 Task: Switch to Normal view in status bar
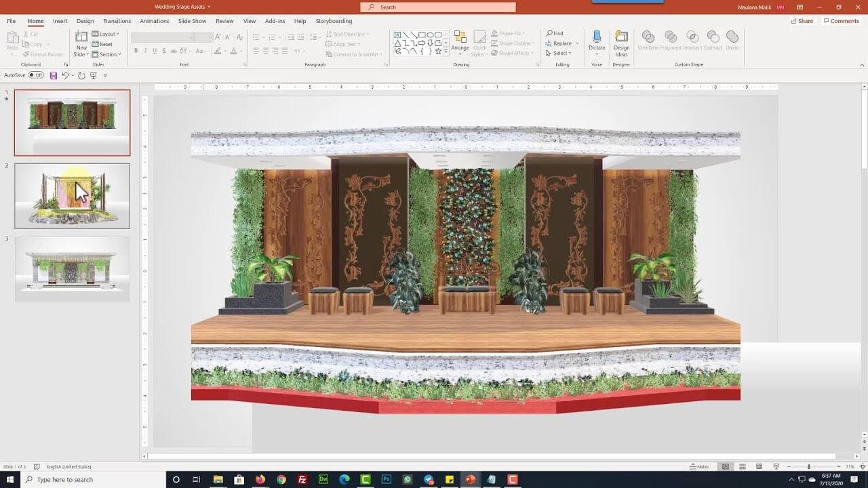click(726, 467)
